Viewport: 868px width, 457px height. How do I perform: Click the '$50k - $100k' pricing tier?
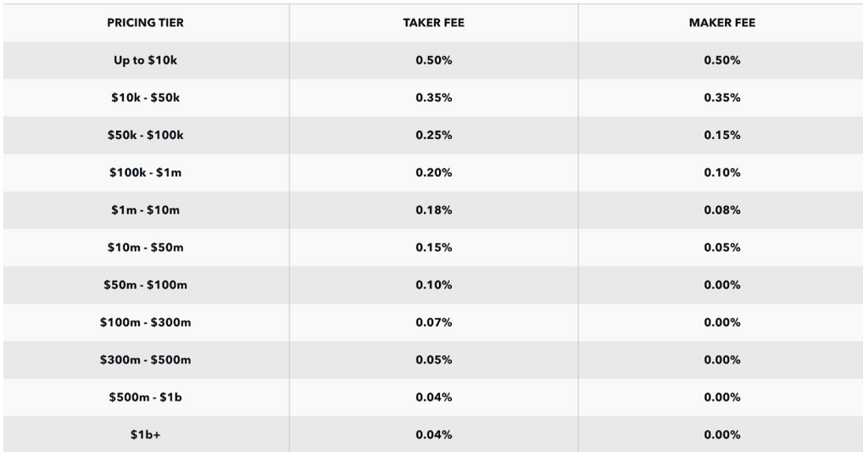coord(145,135)
